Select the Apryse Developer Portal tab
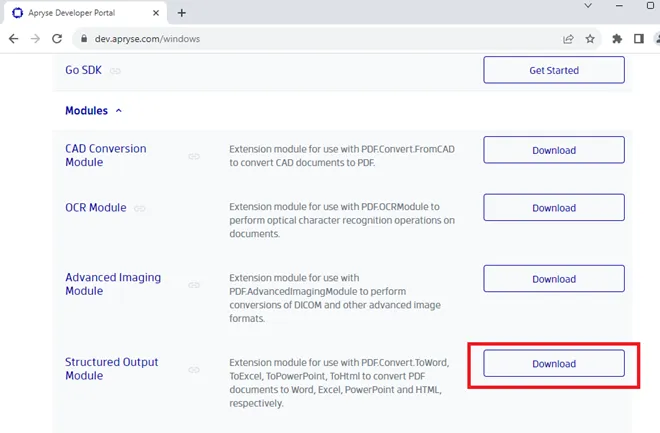The height and width of the screenshot is (433, 660). coord(85,13)
